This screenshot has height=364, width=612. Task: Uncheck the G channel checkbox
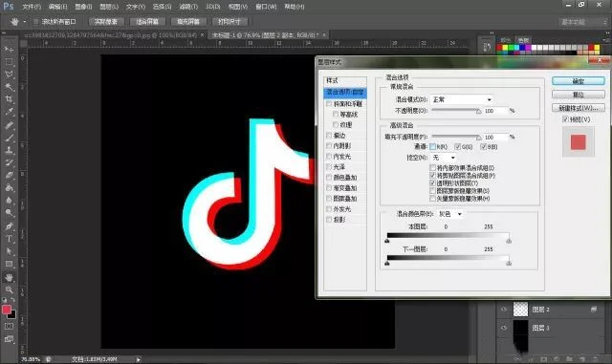click(458, 147)
